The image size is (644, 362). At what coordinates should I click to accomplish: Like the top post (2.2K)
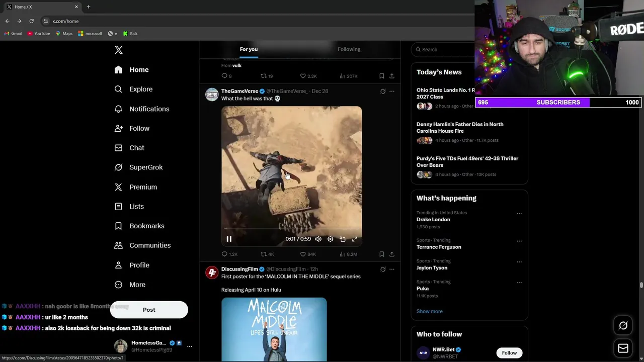(x=308, y=76)
